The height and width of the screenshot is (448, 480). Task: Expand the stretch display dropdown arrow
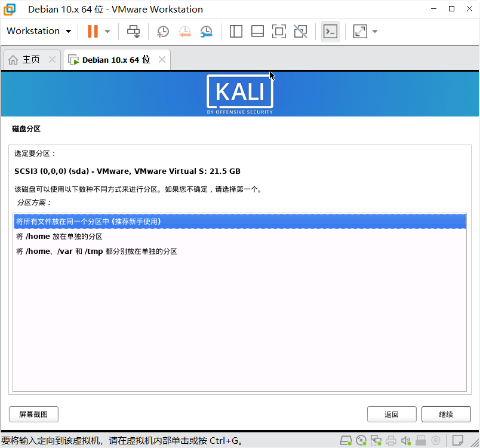(375, 31)
